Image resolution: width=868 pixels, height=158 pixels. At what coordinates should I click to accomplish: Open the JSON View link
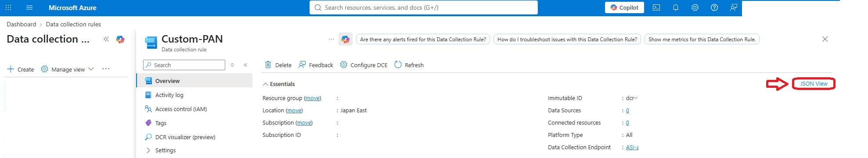(814, 83)
